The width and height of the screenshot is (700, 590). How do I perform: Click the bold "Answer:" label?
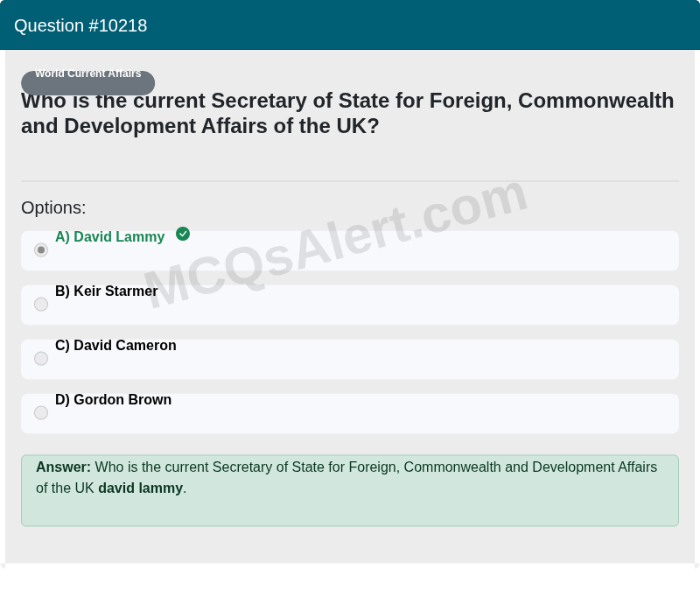[x=63, y=467]
